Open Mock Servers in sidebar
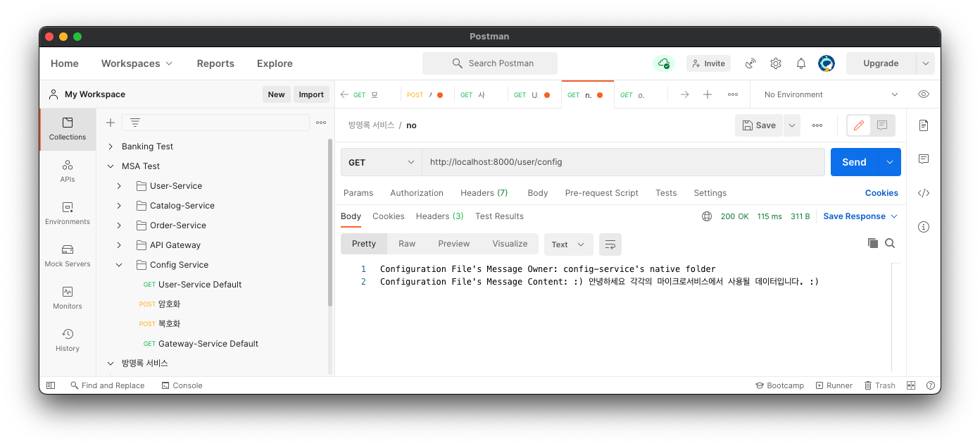980x446 pixels. 68,256
